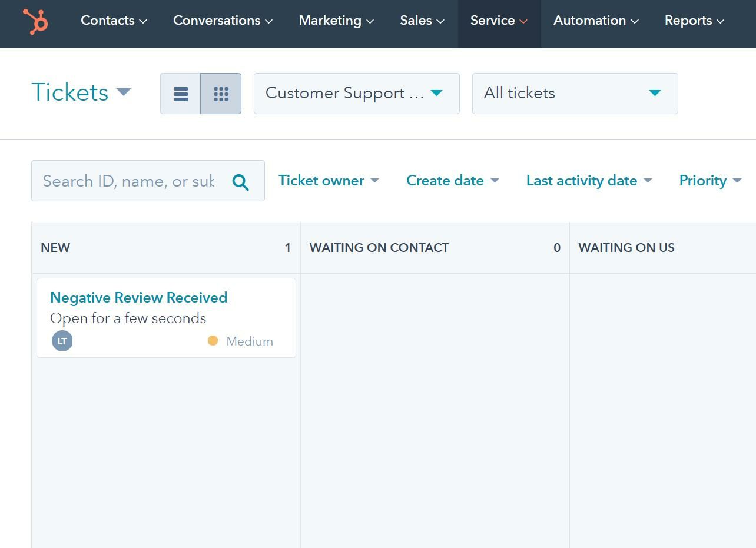
Task: Switch to board grid view icon
Action: (x=221, y=94)
